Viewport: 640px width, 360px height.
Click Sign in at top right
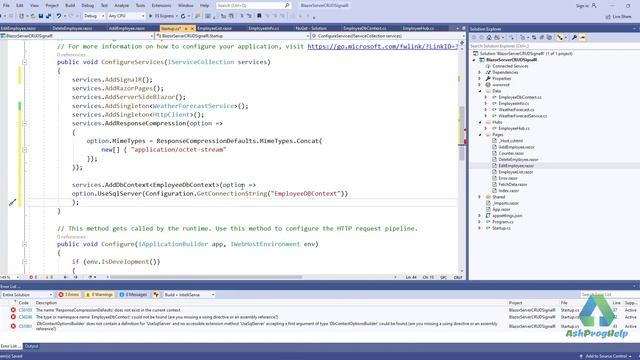coord(582,6)
